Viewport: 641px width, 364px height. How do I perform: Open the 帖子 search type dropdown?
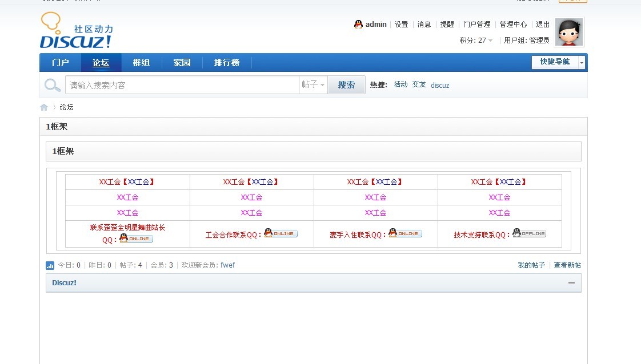313,84
